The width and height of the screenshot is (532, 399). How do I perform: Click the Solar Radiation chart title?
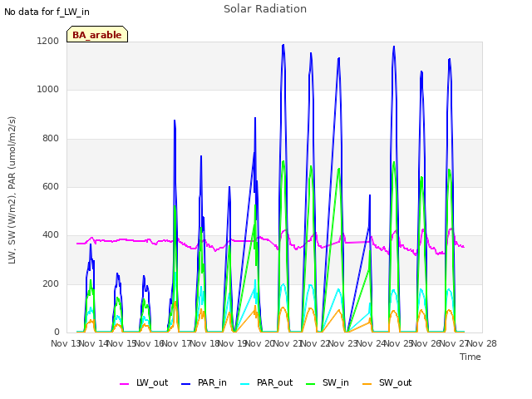265,9
